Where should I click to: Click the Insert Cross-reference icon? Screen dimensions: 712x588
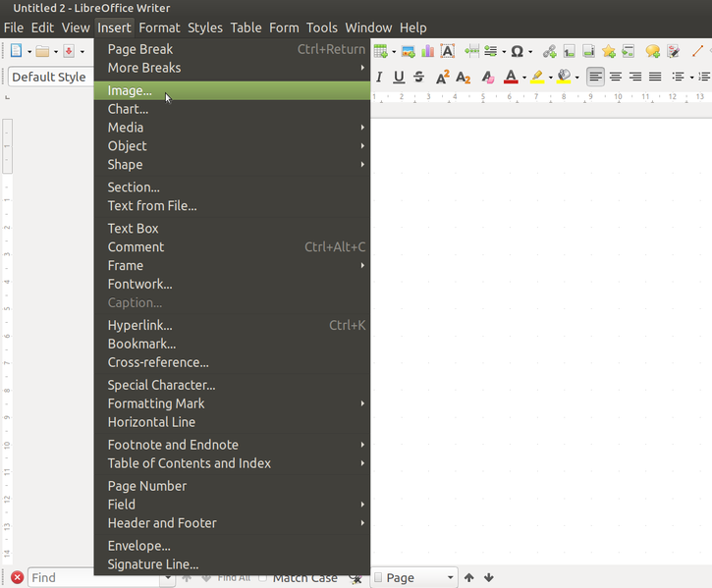pyautogui.click(x=628, y=51)
